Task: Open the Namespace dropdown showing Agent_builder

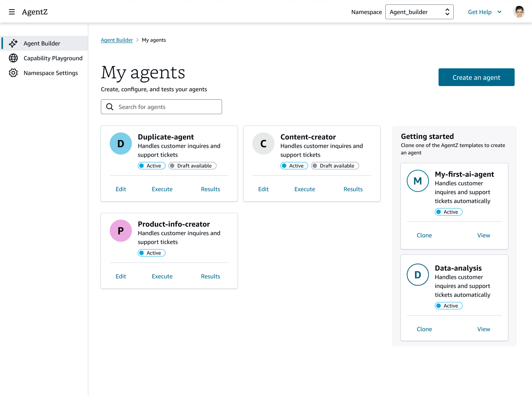Action: 419,12
